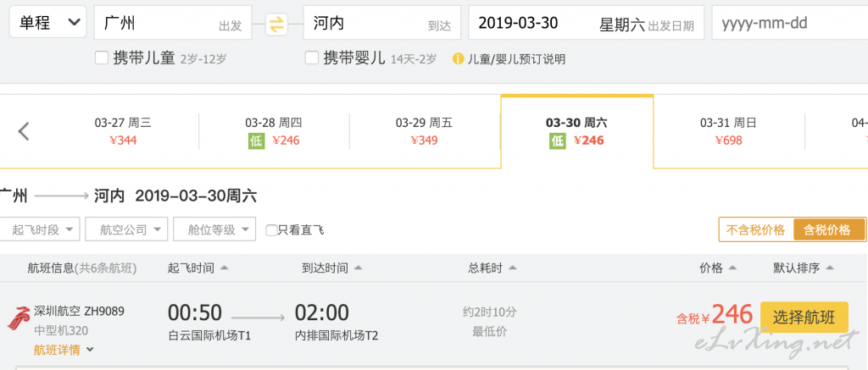This screenshot has height=370, width=868.
Task: Sort by 起飞时间 arrow icon
Action: coord(224,268)
